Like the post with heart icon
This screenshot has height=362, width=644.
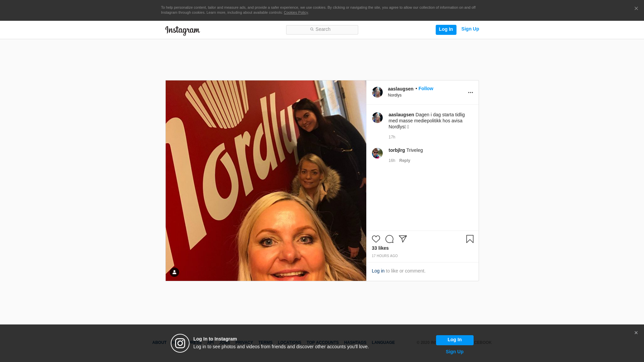(376, 239)
